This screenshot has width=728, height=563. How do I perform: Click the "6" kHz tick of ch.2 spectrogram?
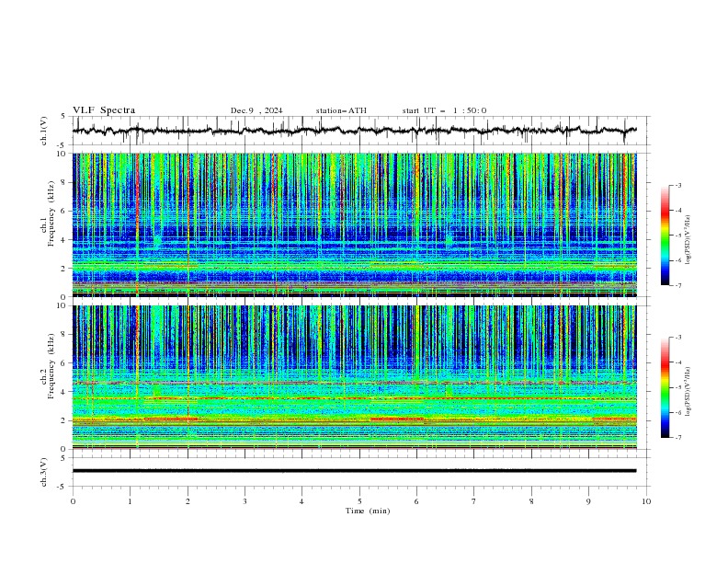coord(64,362)
